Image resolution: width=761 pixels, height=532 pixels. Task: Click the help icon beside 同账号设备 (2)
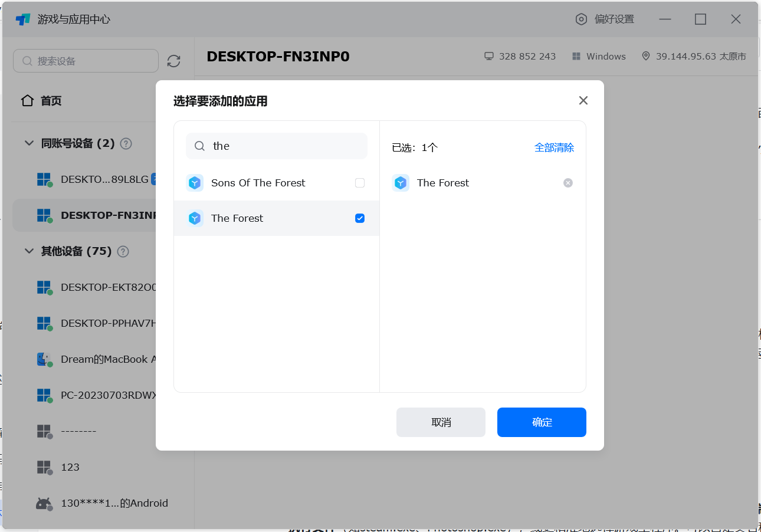pos(126,143)
